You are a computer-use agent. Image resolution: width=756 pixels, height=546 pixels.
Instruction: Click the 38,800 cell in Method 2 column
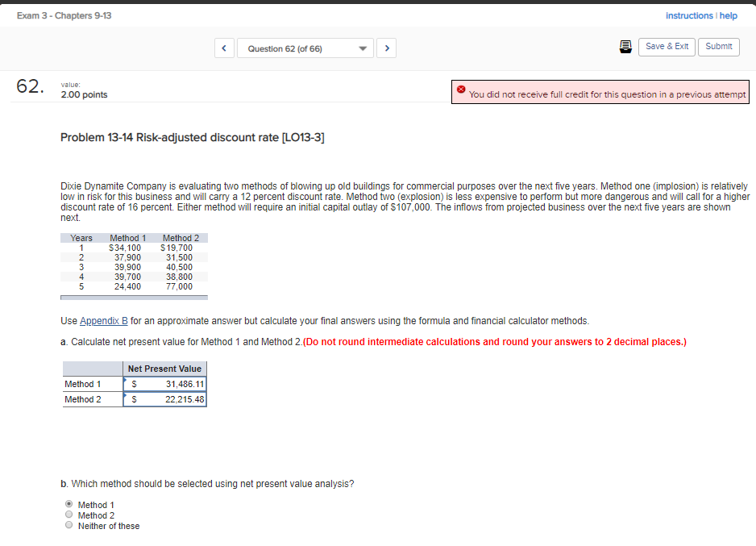coord(180,277)
